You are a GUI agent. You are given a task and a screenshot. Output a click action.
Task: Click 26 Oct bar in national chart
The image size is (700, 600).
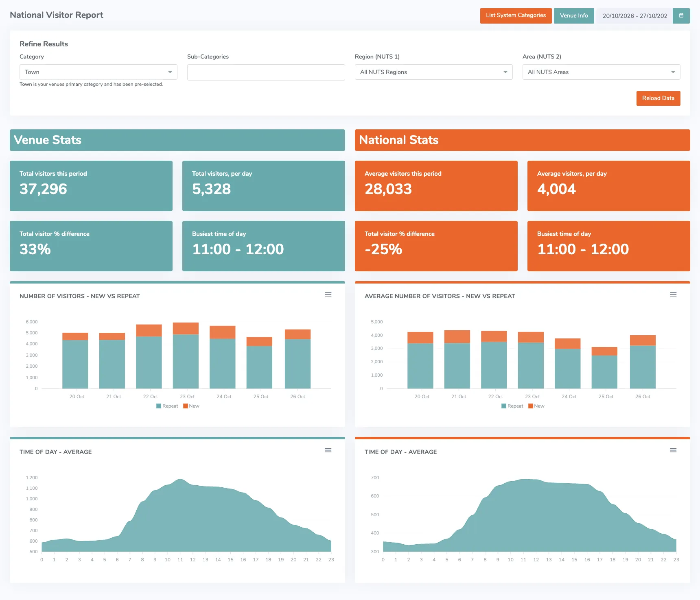643,362
